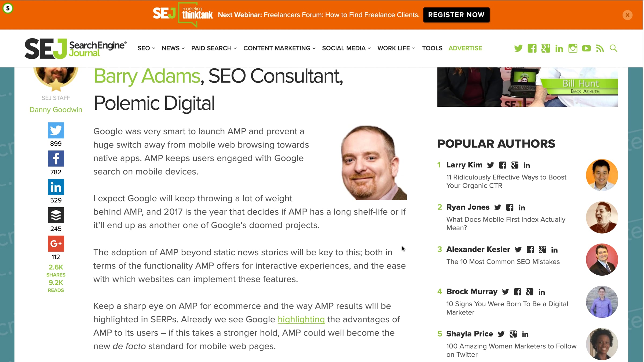This screenshot has width=644, height=362.
Task: Follow the 'highlighting' link in article
Action: click(x=301, y=319)
